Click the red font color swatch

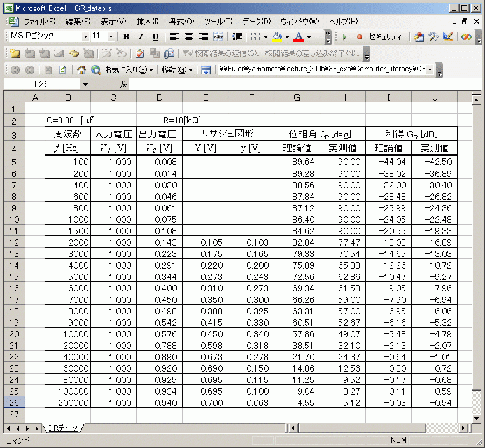tap(299, 37)
